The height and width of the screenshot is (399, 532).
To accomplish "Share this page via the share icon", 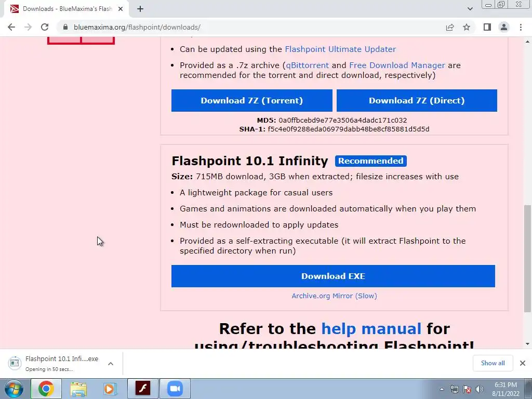I will coord(450,27).
